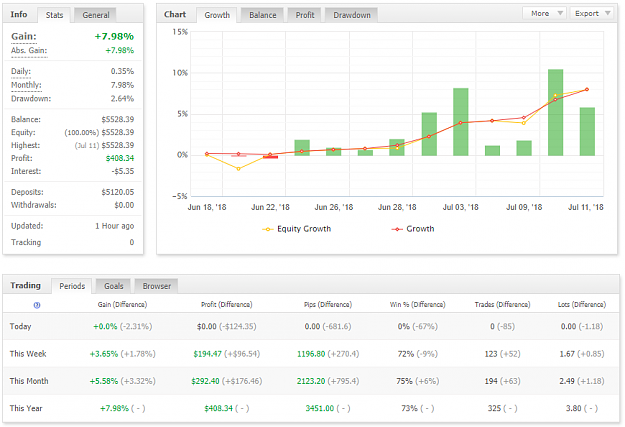
Task: Click the Gain (Difference) column header
Action: click(122, 305)
